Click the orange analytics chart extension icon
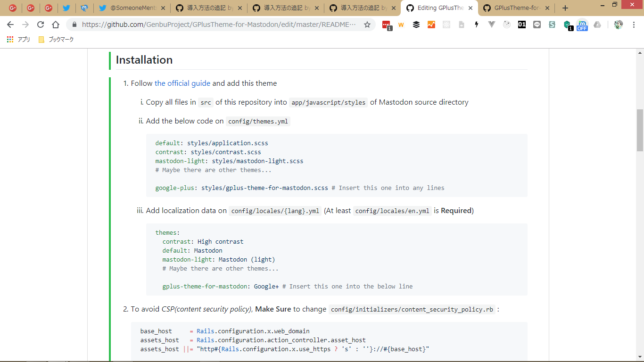The image size is (644, 362). coord(431,25)
